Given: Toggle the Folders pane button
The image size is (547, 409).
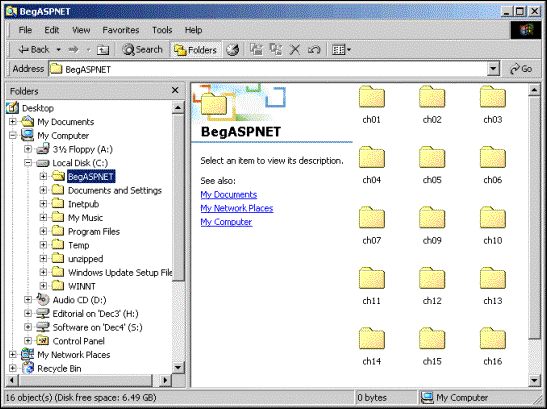Looking at the screenshot, I should pyautogui.click(x=195, y=50).
